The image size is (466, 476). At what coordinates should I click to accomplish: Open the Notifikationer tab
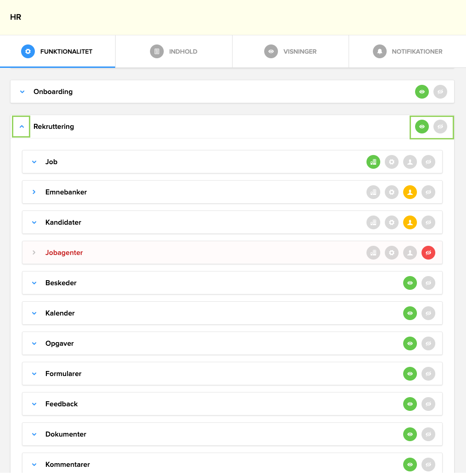coord(408,51)
